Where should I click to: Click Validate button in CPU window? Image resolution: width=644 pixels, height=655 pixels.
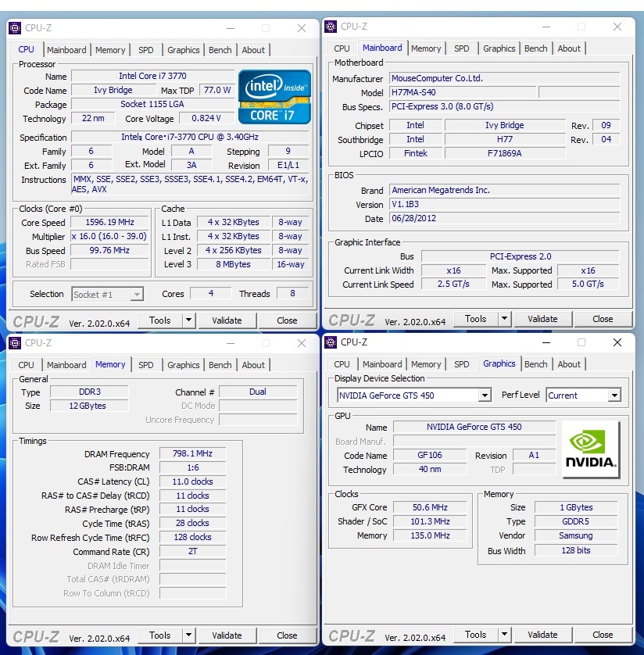pyautogui.click(x=227, y=320)
